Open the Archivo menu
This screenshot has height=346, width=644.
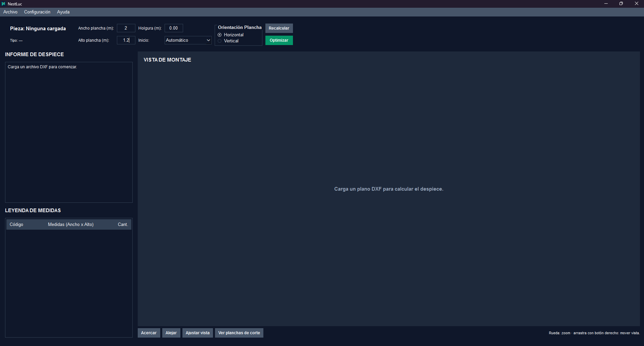10,12
